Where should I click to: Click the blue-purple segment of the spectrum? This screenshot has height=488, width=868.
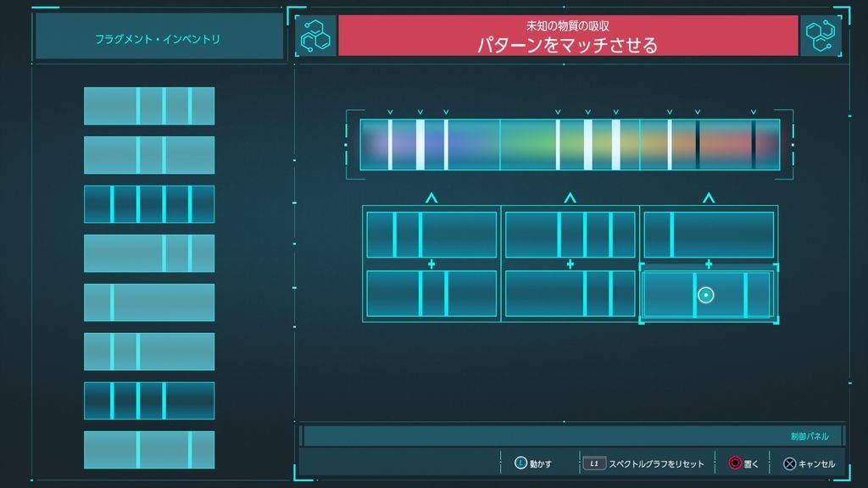click(x=430, y=144)
